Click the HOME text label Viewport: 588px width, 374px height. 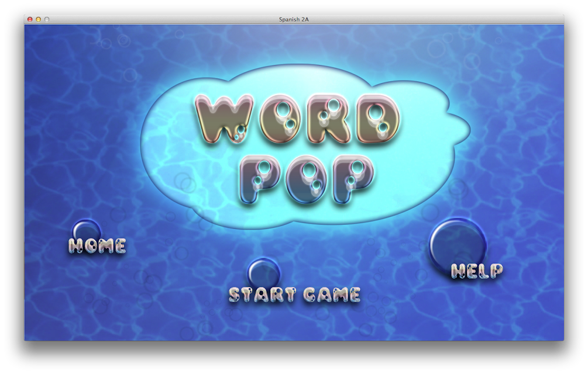tap(97, 246)
